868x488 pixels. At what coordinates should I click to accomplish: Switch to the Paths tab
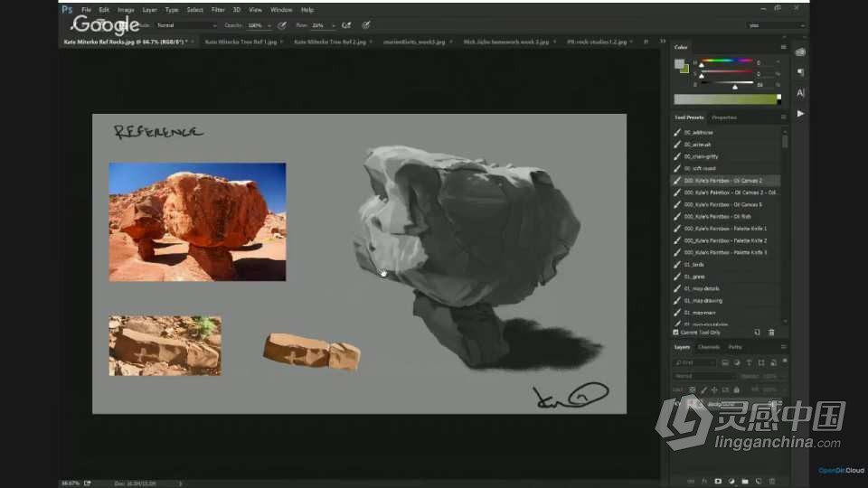point(735,347)
